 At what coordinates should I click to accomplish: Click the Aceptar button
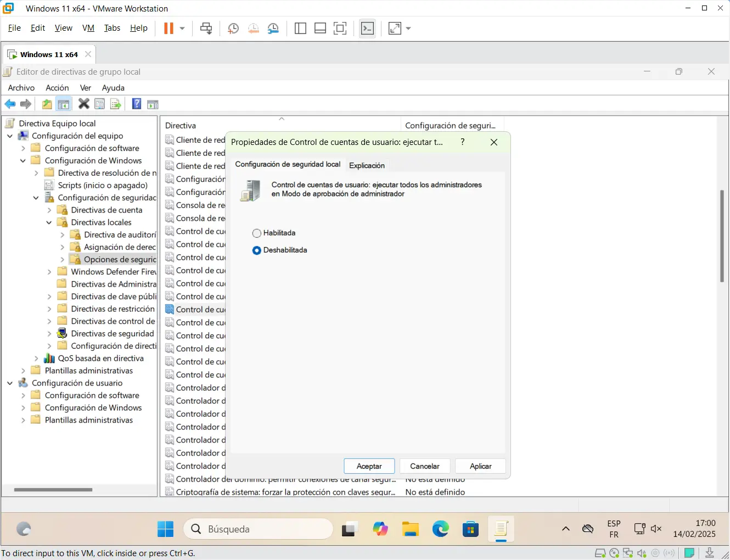(x=369, y=466)
